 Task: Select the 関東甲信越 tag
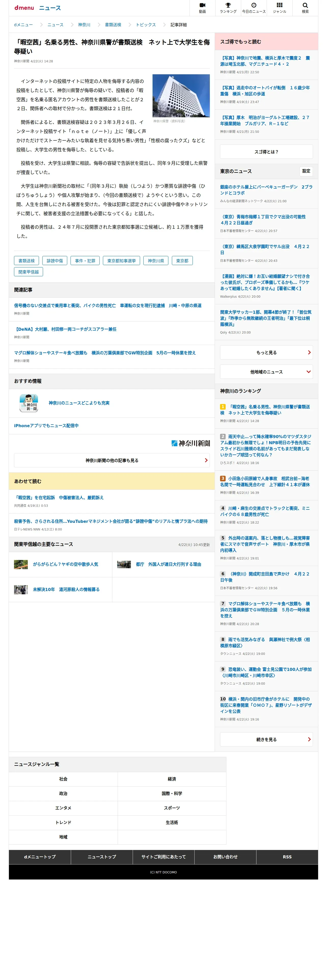(x=29, y=272)
